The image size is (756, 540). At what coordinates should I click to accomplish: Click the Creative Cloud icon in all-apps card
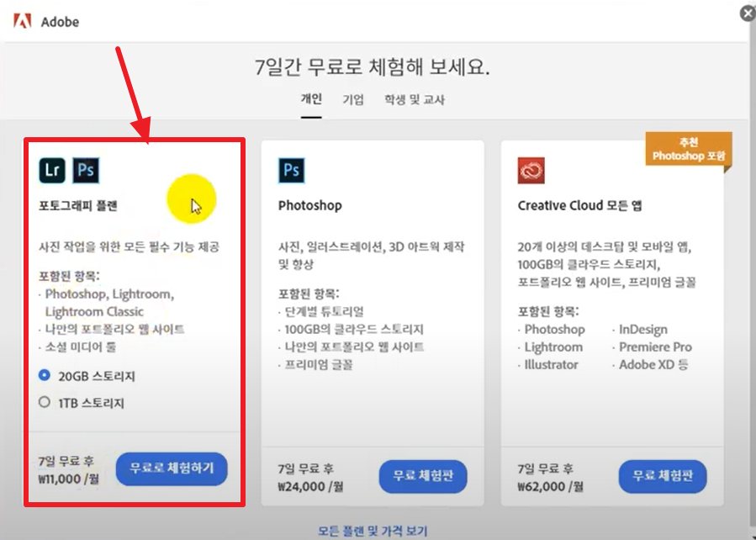(x=531, y=170)
